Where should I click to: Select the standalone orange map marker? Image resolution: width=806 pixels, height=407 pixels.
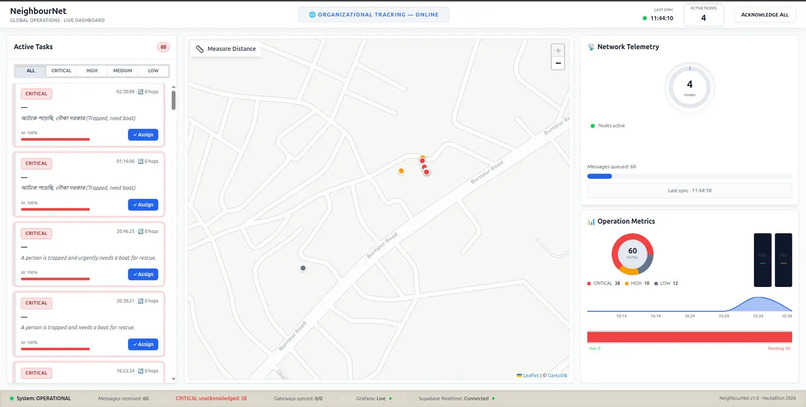[x=401, y=171]
